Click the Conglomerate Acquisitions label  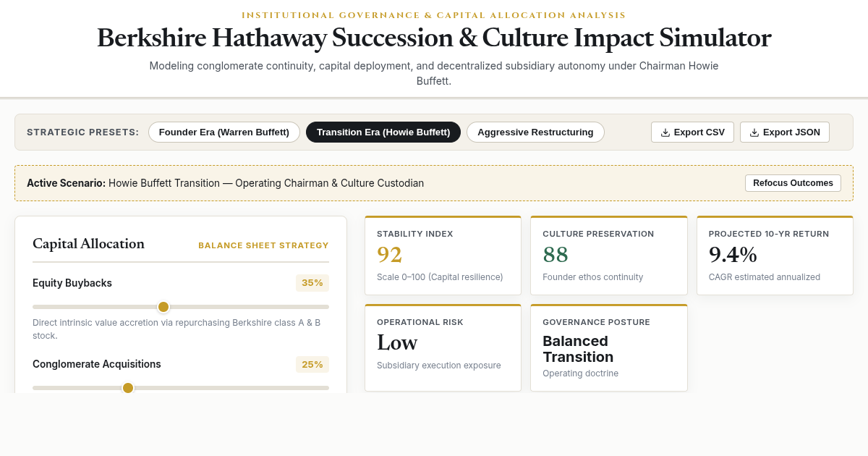97,364
